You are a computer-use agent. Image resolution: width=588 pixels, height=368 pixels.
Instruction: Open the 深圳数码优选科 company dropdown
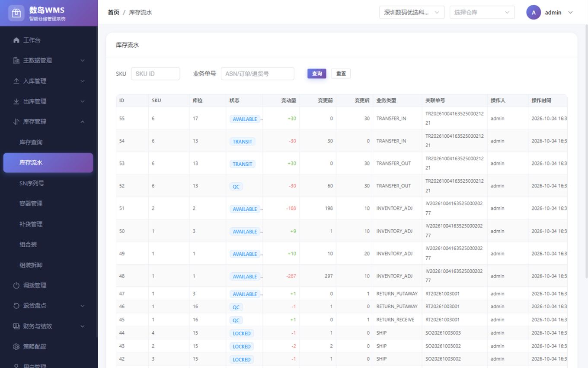pyautogui.click(x=412, y=13)
